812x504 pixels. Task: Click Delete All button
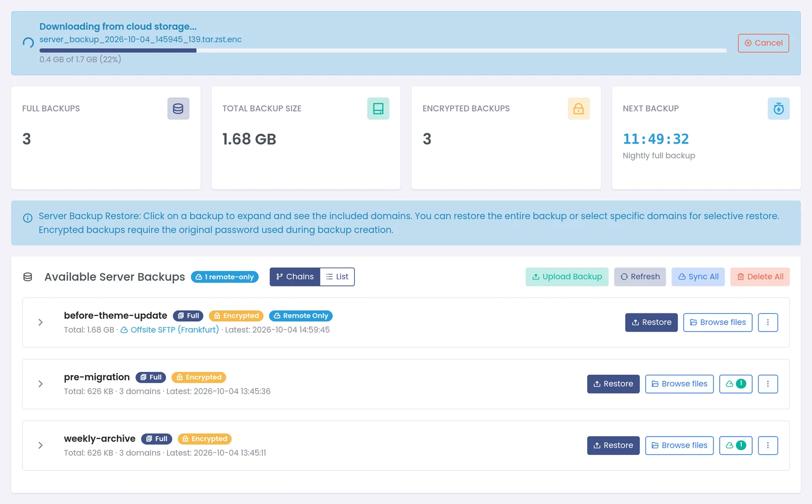(x=760, y=277)
